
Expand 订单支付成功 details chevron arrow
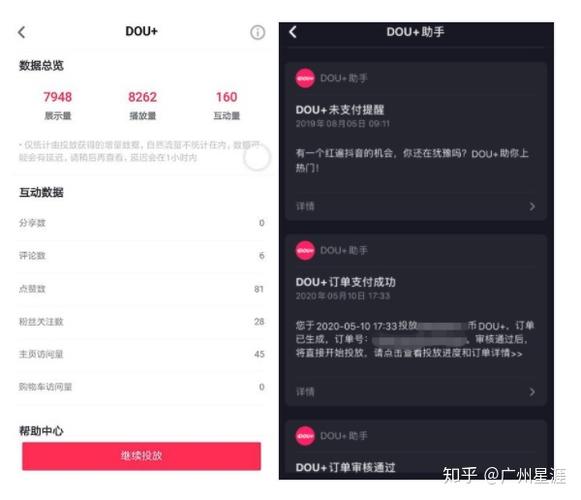coord(532,392)
